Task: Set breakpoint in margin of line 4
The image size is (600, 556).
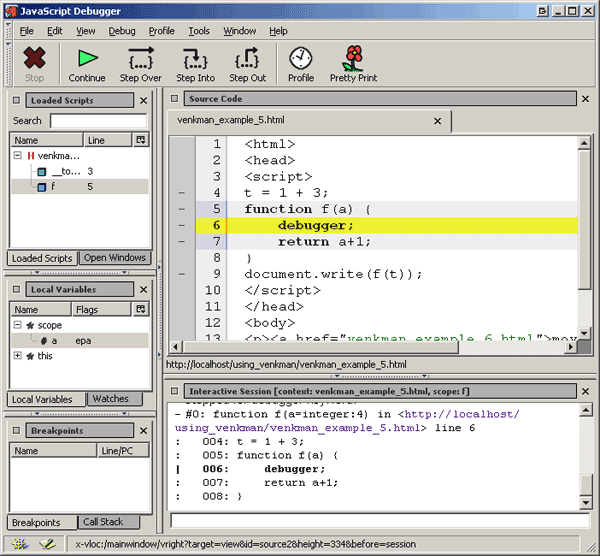Action: (x=182, y=193)
